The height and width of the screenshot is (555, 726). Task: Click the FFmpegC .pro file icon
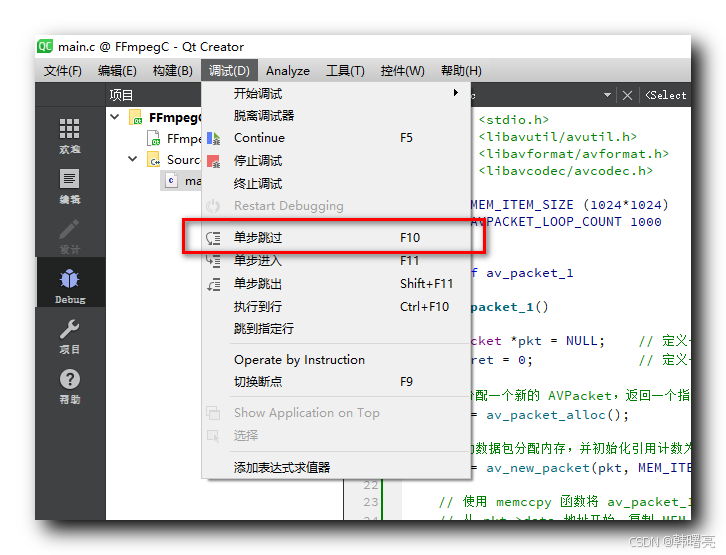click(154, 138)
